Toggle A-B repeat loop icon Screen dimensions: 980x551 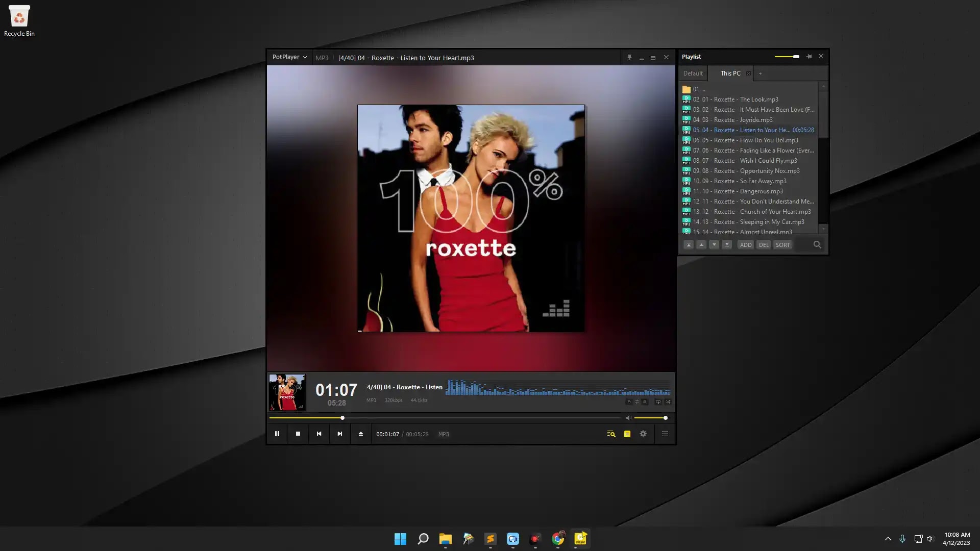tap(636, 402)
